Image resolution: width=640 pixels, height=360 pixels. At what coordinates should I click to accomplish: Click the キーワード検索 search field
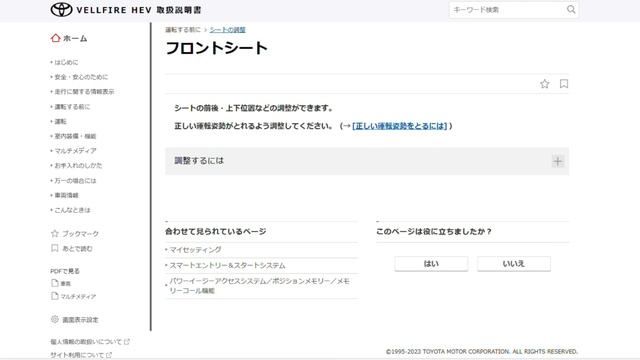pos(507,10)
